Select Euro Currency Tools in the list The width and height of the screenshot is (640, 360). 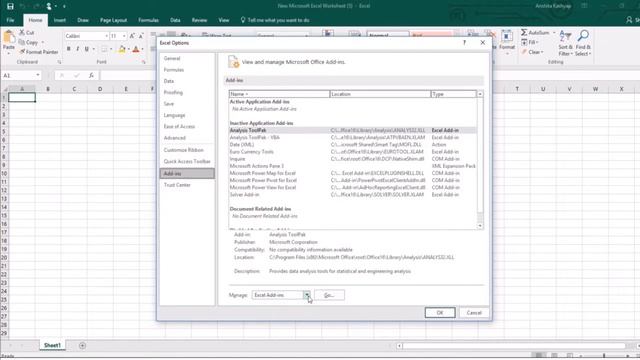click(352, 152)
